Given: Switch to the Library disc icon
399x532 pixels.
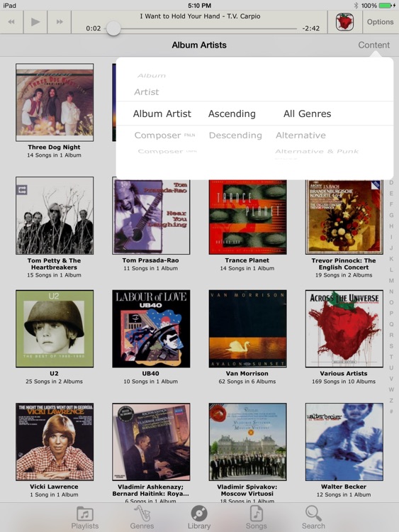Looking at the screenshot, I should coord(199,514).
